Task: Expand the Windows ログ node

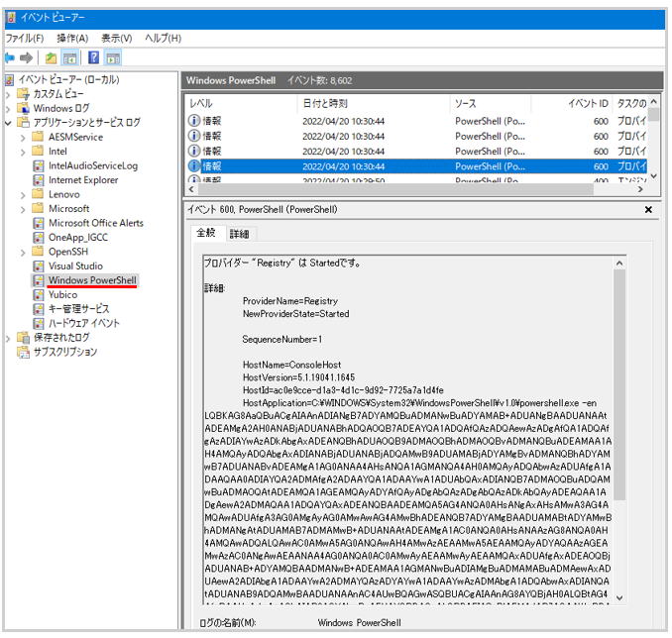Action: [8, 109]
